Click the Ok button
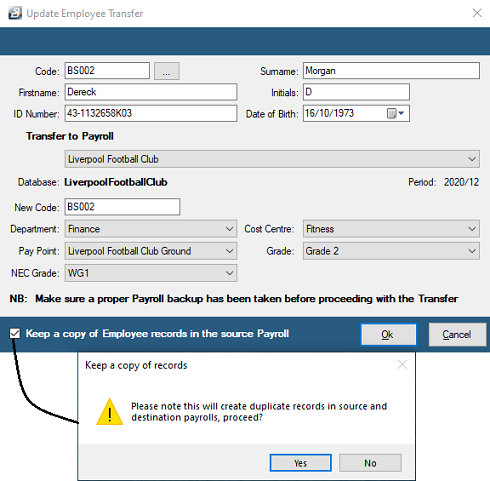This screenshot has height=481, width=490. [x=389, y=334]
